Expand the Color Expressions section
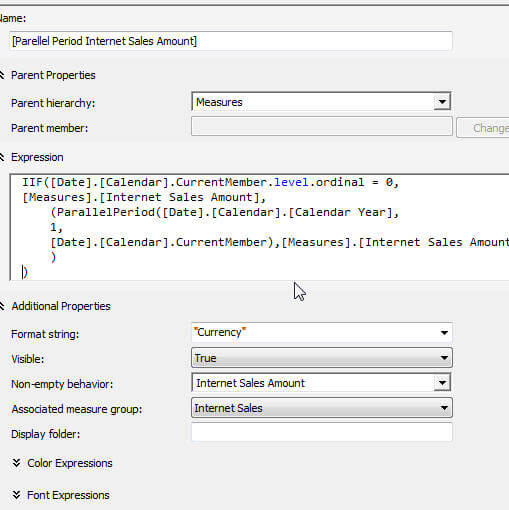The height and width of the screenshot is (510, 509). click(62, 463)
